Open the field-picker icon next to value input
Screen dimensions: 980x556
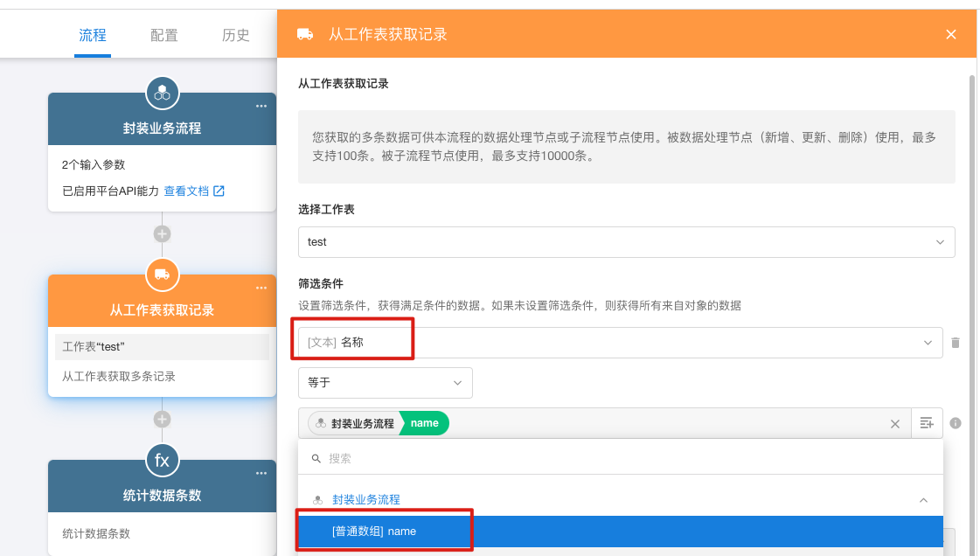pos(927,423)
